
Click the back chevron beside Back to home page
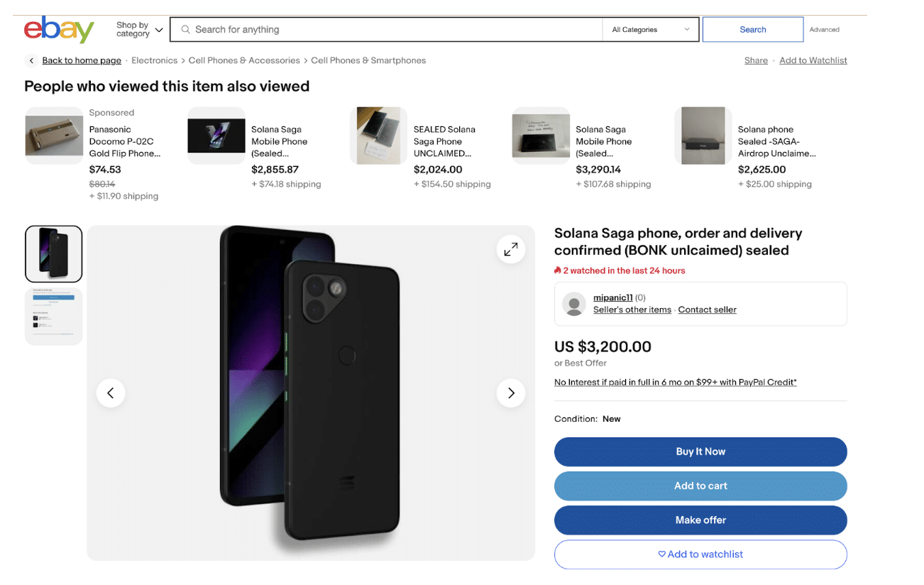click(x=31, y=60)
